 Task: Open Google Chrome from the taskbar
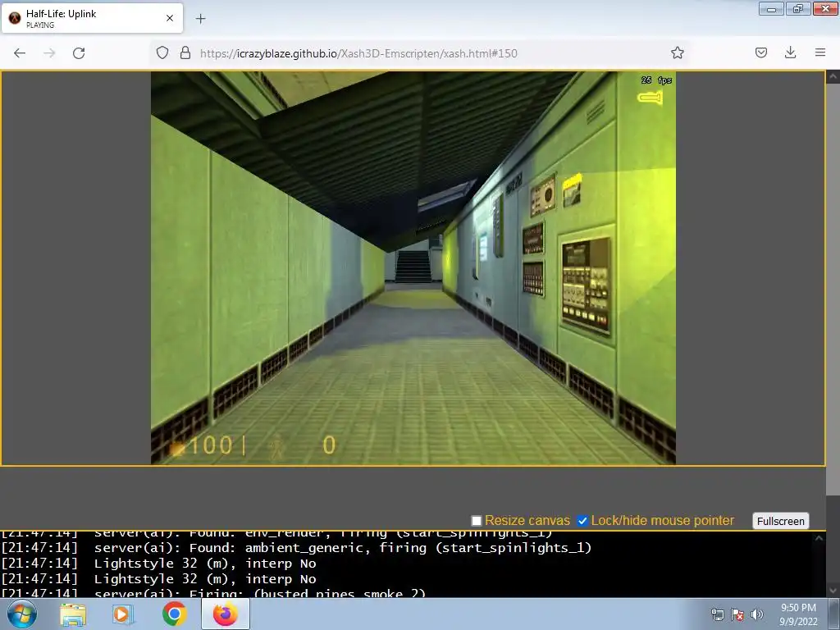click(174, 614)
